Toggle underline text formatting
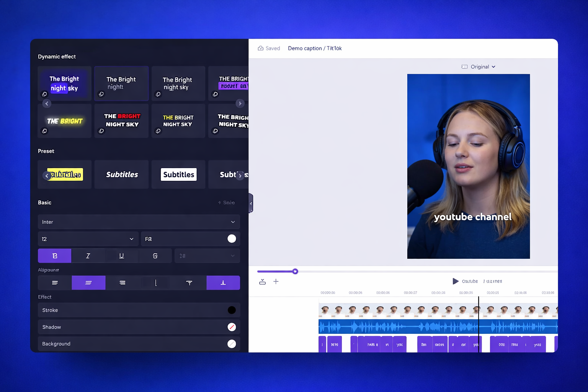Image resolution: width=588 pixels, height=392 pixels. coord(121,256)
